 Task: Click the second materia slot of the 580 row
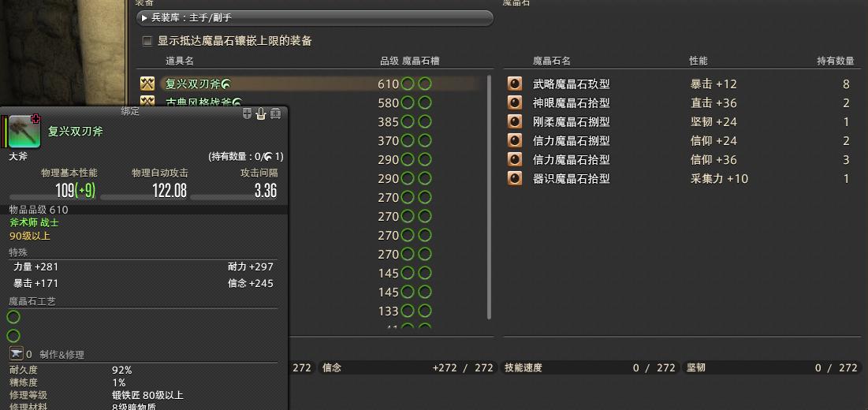[425, 103]
